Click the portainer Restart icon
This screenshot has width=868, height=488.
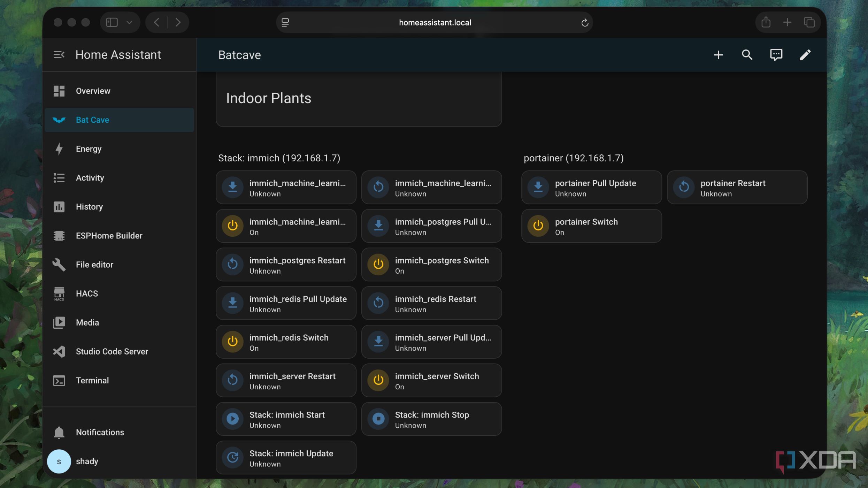(x=684, y=187)
